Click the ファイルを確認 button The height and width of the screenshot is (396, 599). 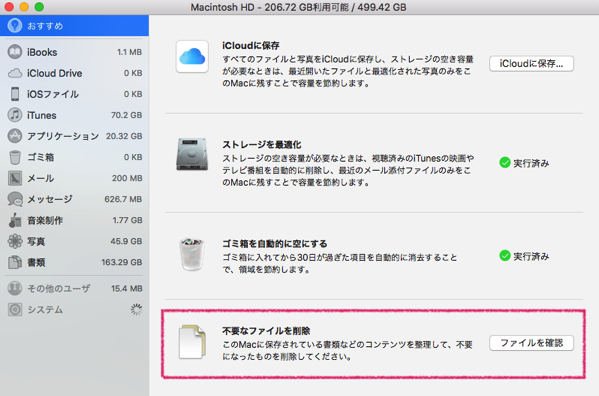(x=531, y=343)
